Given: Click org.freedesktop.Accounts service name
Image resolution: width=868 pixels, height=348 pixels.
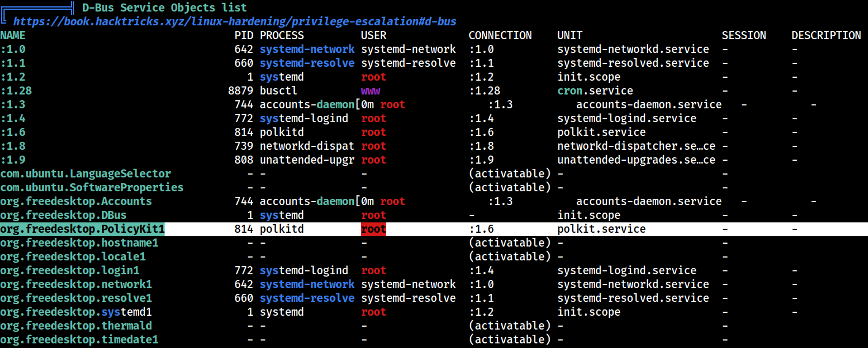Looking at the screenshot, I should point(76,201).
